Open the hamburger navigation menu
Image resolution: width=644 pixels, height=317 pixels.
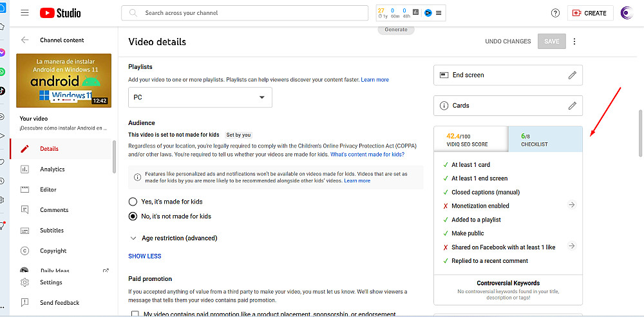25,13
